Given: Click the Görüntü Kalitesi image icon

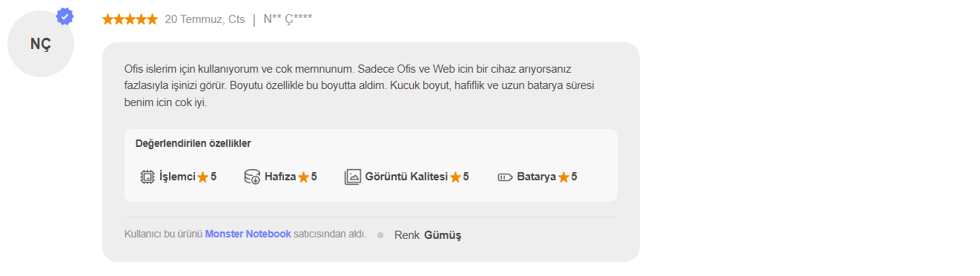Looking at the screenshot, I should pyautogui.click(x=352, y=177).
